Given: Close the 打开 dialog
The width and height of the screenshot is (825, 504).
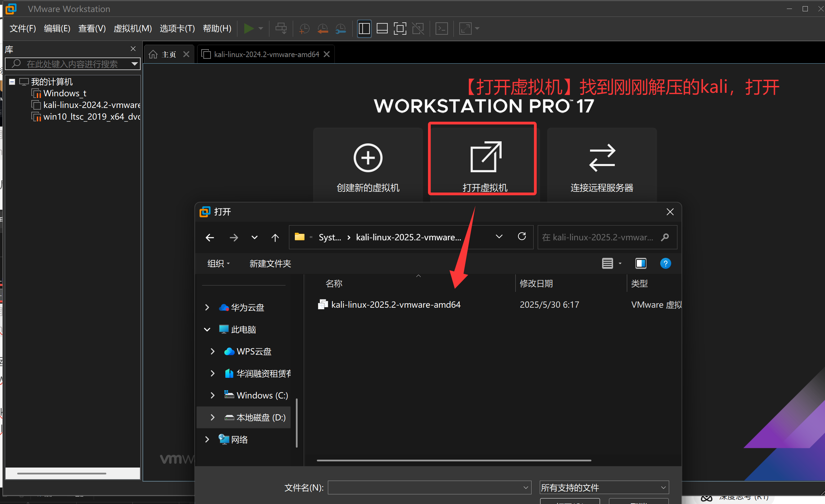Looking at the screenshot, I should coord(670,212).
